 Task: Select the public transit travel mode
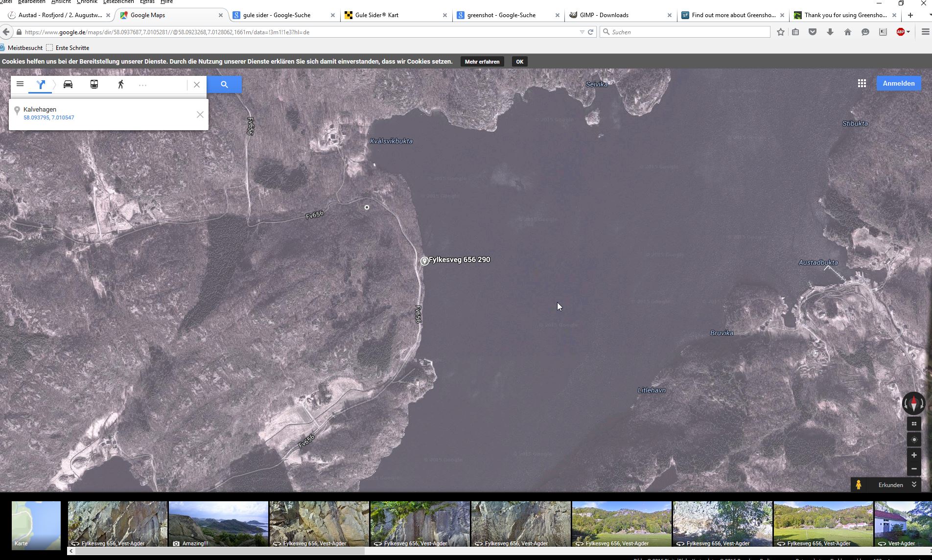click(x=94, y=84)
